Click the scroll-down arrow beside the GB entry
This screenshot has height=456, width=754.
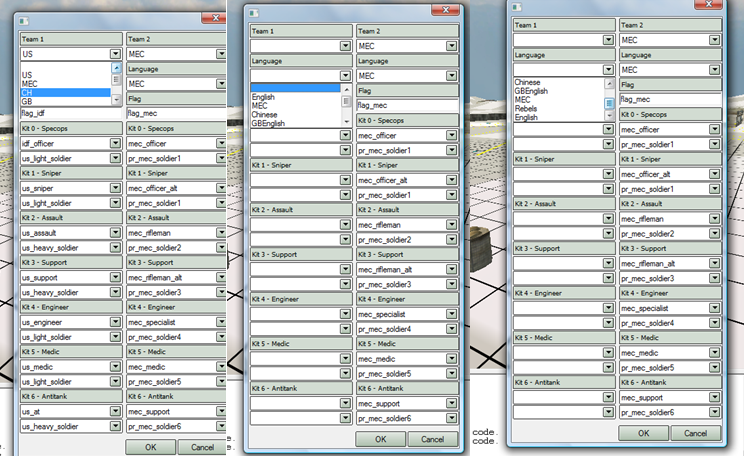coord(117,102)
